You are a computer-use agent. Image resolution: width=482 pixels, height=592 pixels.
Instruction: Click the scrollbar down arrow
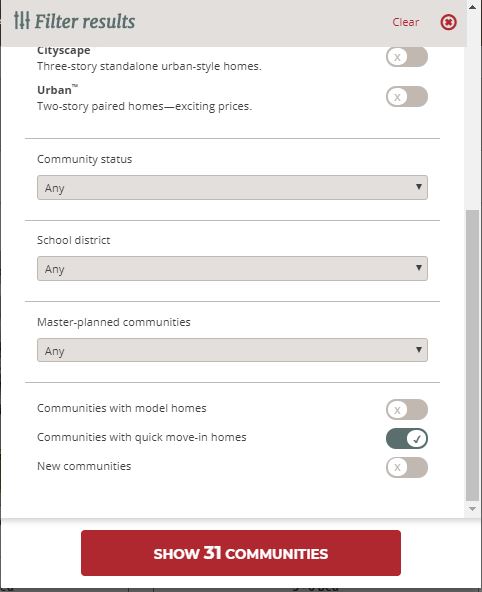point(472,509)
